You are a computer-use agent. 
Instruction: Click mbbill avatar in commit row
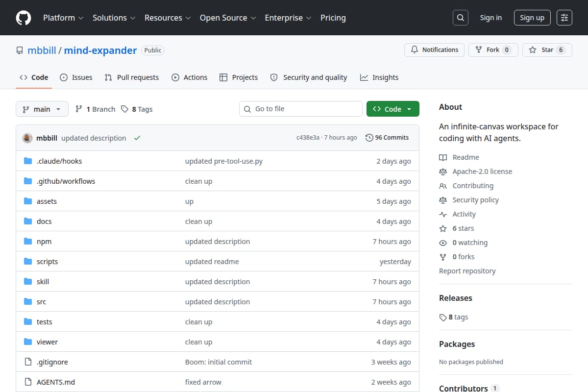pyautogui.click(x=27, y=138)
